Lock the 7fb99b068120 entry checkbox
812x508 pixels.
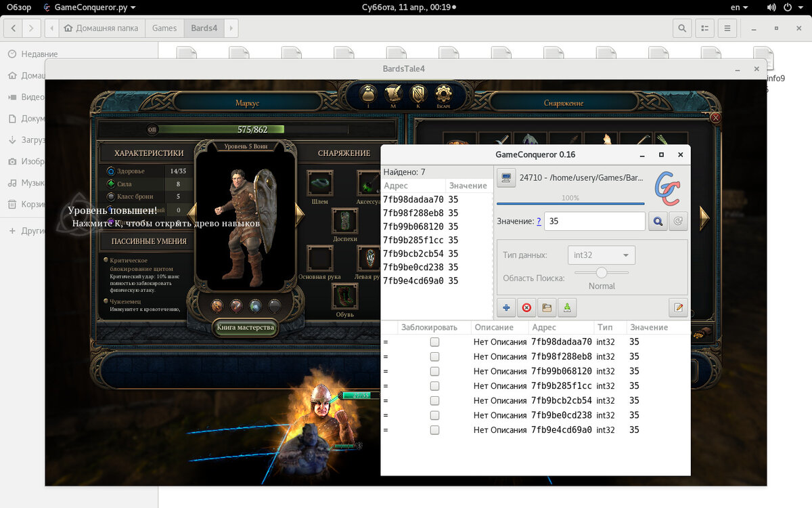pyautogui.click(x=434, y=371)
